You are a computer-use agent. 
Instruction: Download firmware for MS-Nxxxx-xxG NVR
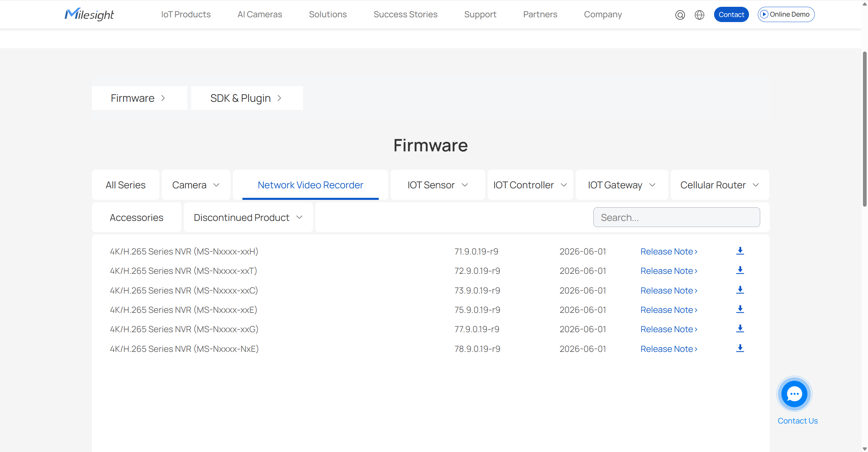pos(740,328)
